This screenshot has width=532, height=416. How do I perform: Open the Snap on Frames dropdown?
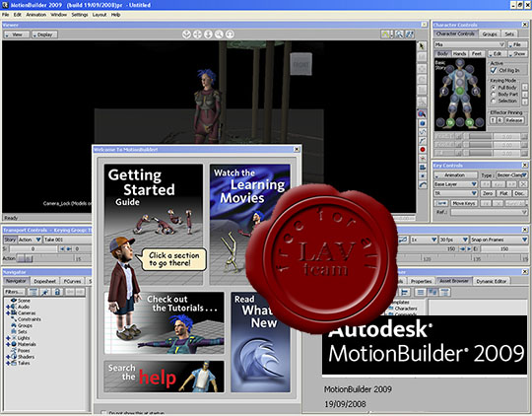point(499,240)
